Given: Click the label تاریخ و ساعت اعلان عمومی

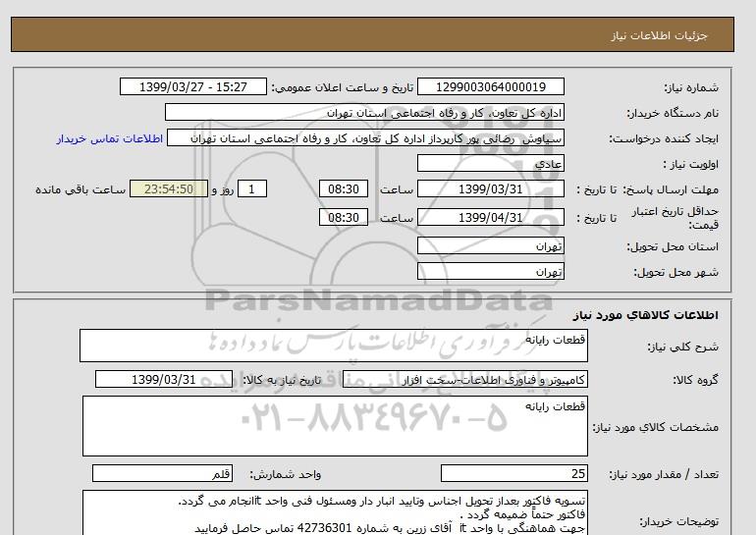Looking at the screenshot, I should pos(343,87).
